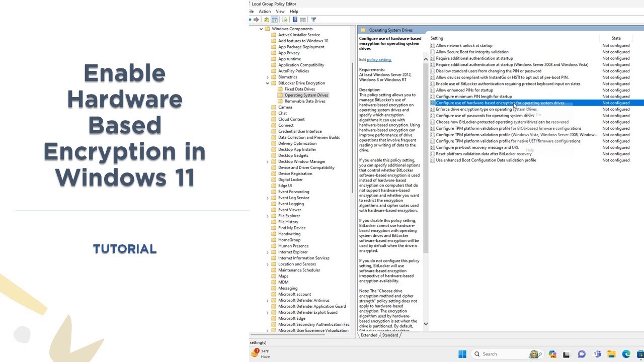Image resolution: width=644 pixels, height=362 pixels.
Task: Click the Up one level folder icon
Action: 266,20
